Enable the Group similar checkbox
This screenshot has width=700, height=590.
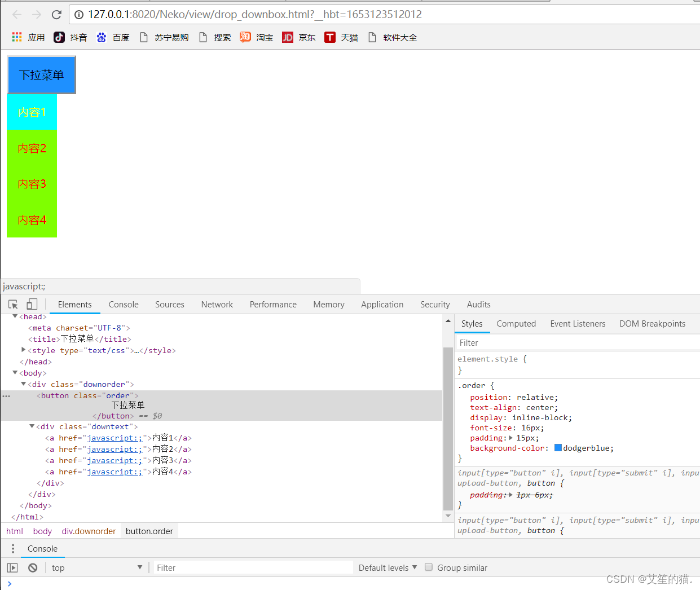[429, 567]
